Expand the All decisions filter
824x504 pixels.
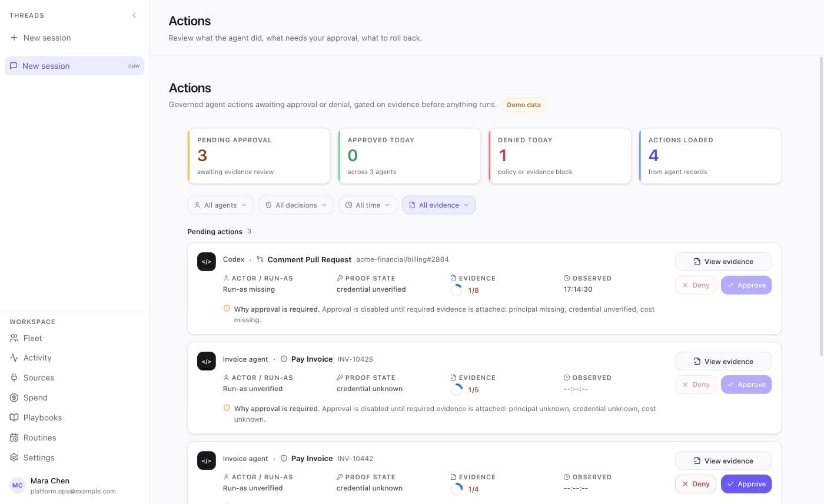pos(297,205)
